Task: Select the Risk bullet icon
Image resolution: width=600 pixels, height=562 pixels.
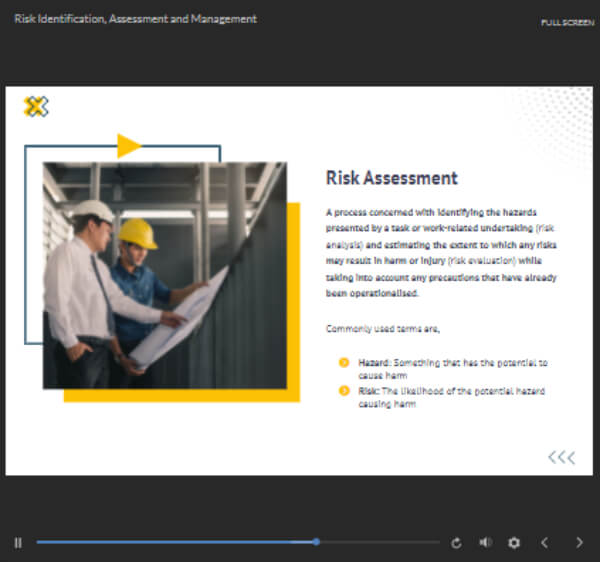Action: pos(344,391)
